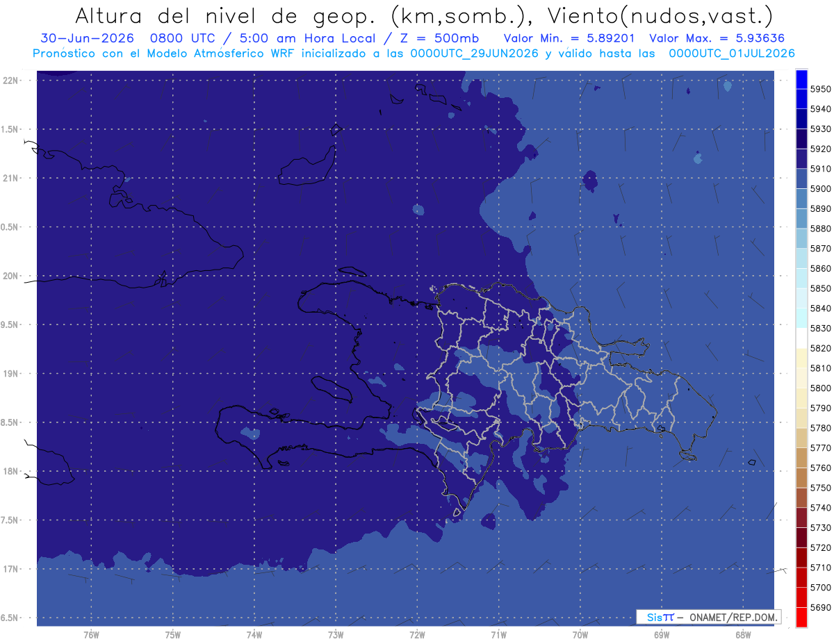Click the 5690 legend value
The image size is (834, 644).
821,607
